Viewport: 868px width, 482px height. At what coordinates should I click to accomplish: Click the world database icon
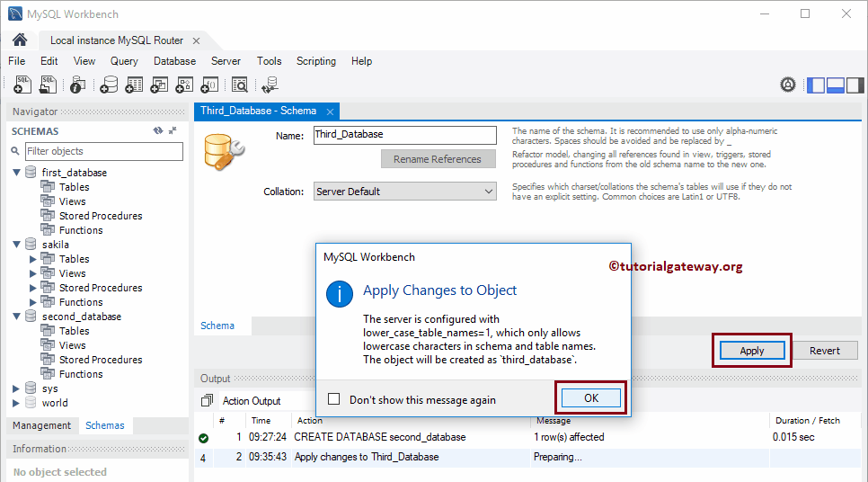[31, 403]
